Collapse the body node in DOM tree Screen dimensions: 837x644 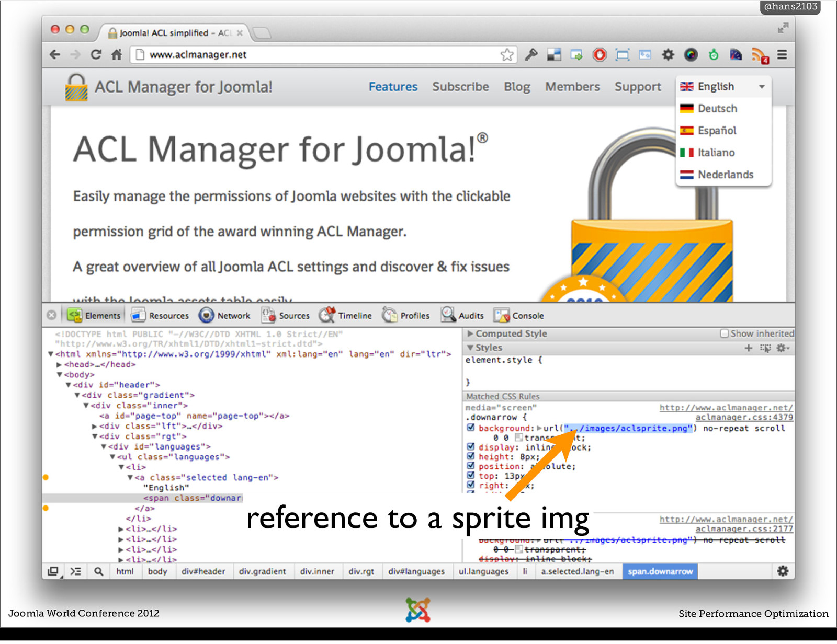click(x=60, y=375)
